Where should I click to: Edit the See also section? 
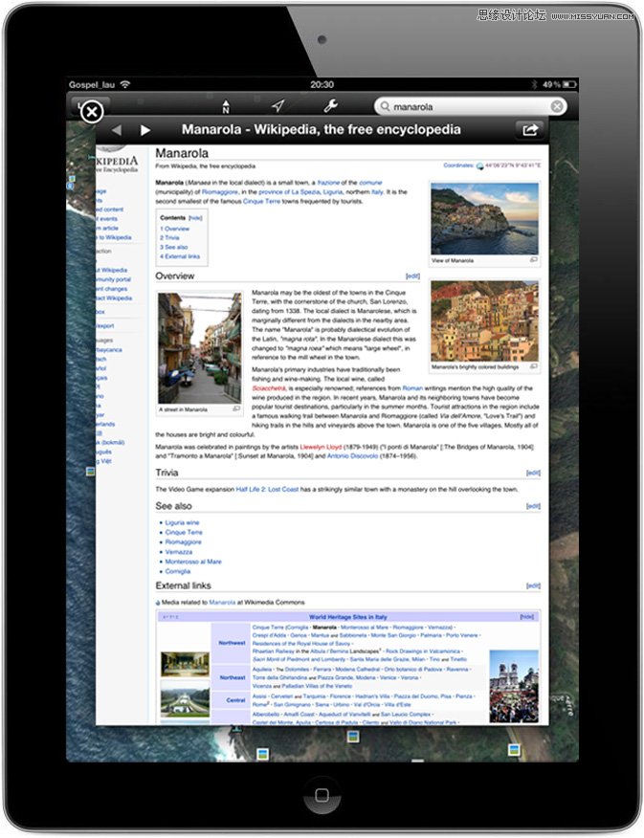point(533,506)
